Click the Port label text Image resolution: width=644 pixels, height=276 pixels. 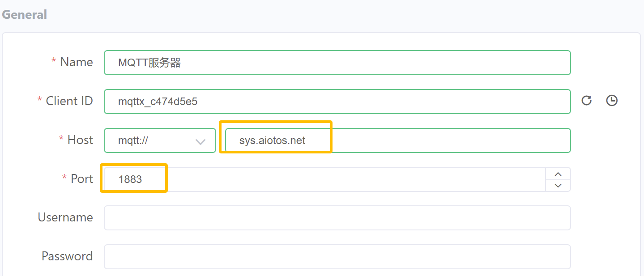[x=82, y=179]
